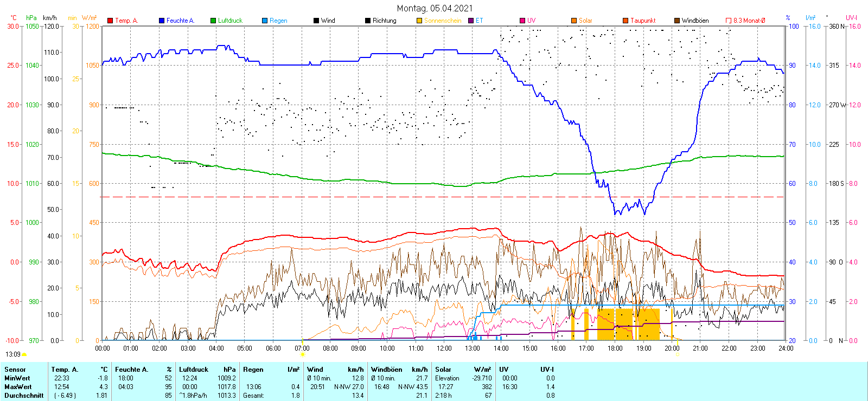
Task: Click the ( - 6.49 ) deviation value
Action: click(x=65, y=396)
